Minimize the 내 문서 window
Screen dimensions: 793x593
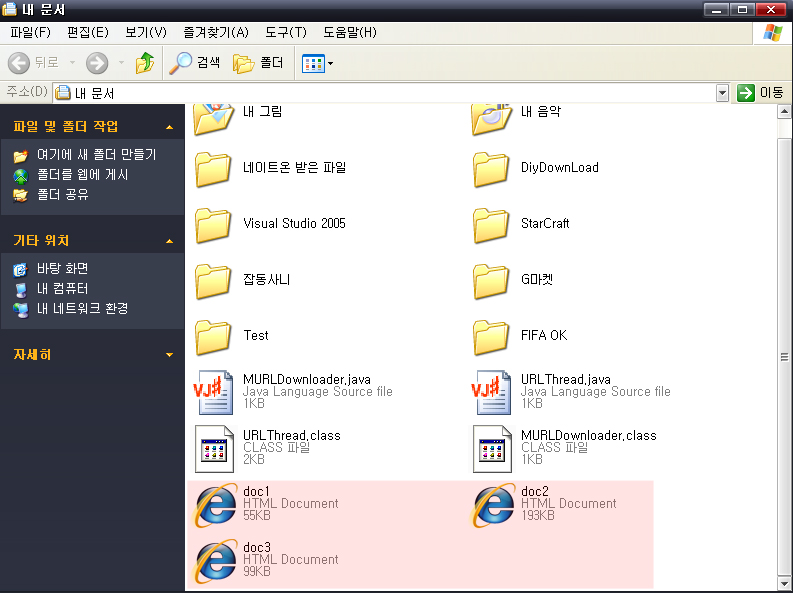pos(716,9)
